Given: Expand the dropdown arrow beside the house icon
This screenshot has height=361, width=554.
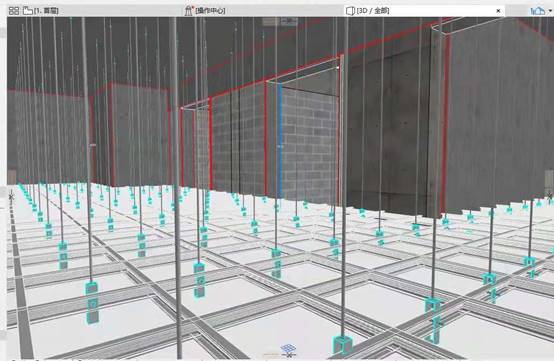Looking at the screenshot, I should coord(550,11).
